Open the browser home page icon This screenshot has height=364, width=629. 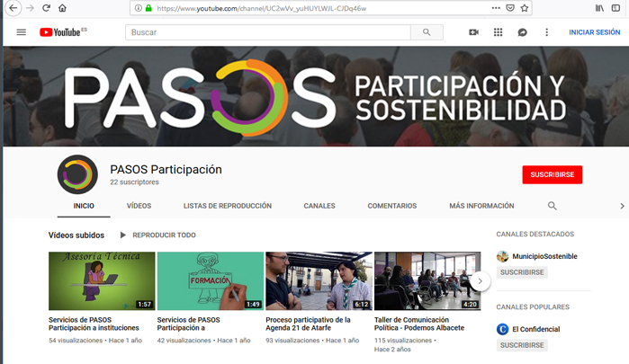(62, 8)
